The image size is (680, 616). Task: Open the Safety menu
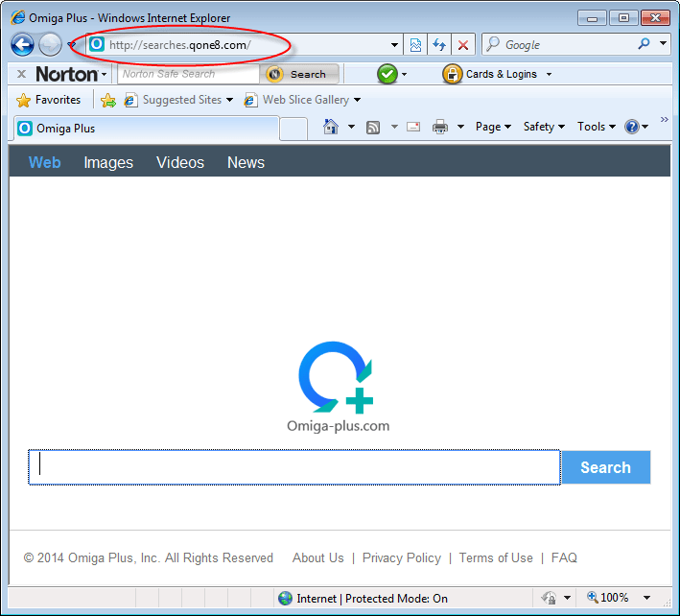[544, 127]
